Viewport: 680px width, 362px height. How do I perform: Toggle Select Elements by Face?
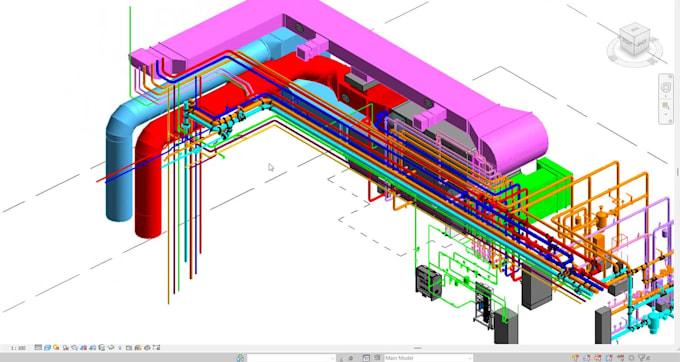coord(609,358)
